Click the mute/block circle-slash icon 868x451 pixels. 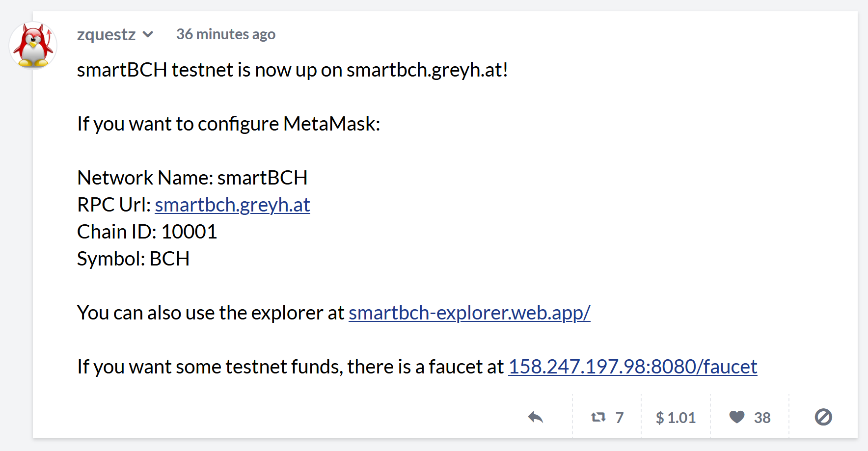(x=823, y=417)
